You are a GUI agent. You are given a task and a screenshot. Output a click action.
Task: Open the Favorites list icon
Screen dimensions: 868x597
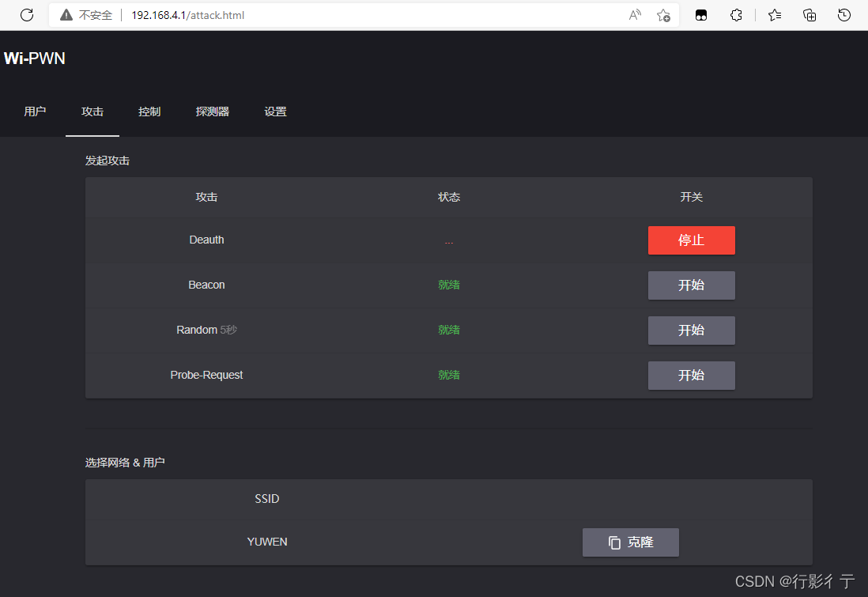[x=775, y=15]
